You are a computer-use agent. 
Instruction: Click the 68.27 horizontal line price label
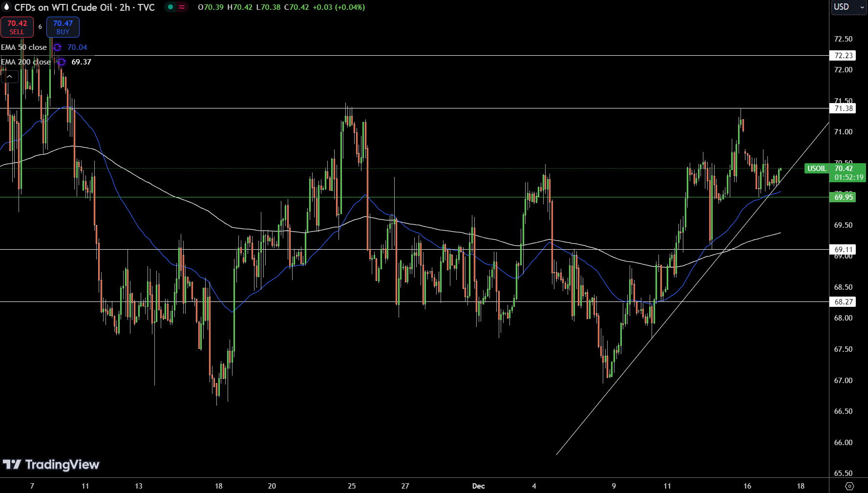[843, 302]
